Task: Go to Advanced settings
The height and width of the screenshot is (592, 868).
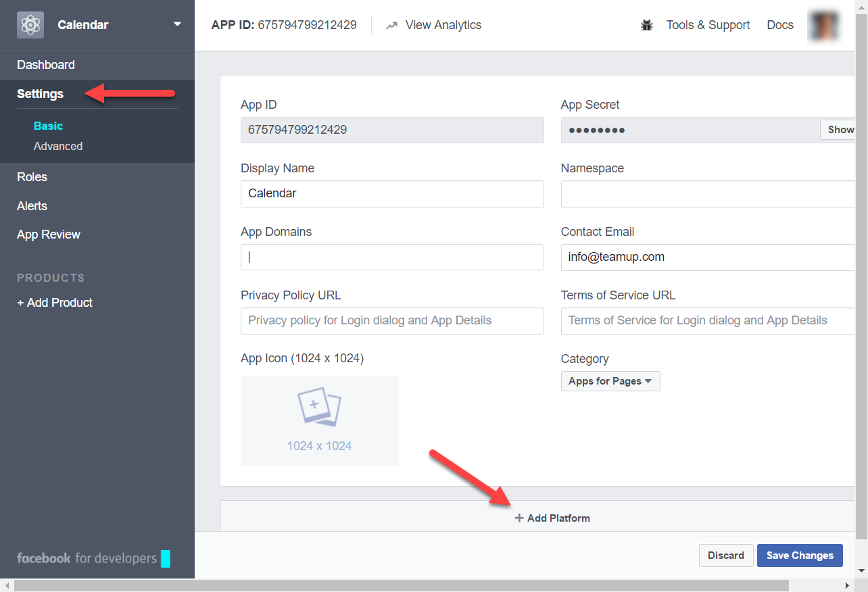Action: coord(58,146)
